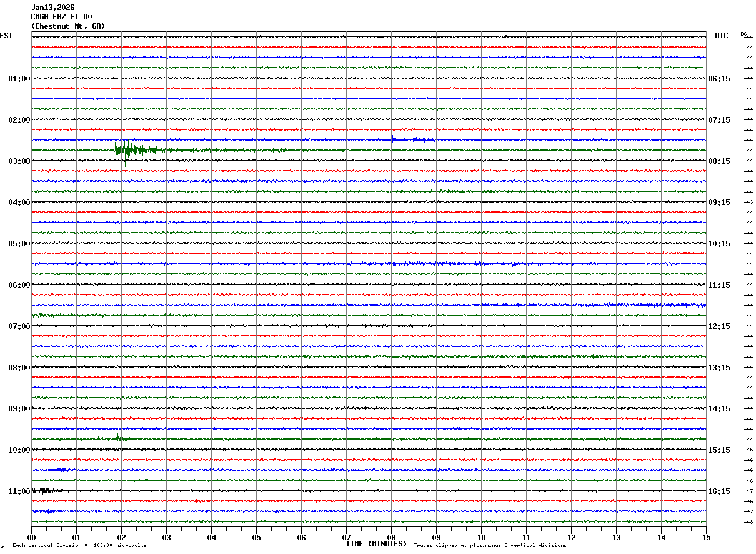Click the blue spike near minute 8
The image size is (756, 554).
click(392, 140)
